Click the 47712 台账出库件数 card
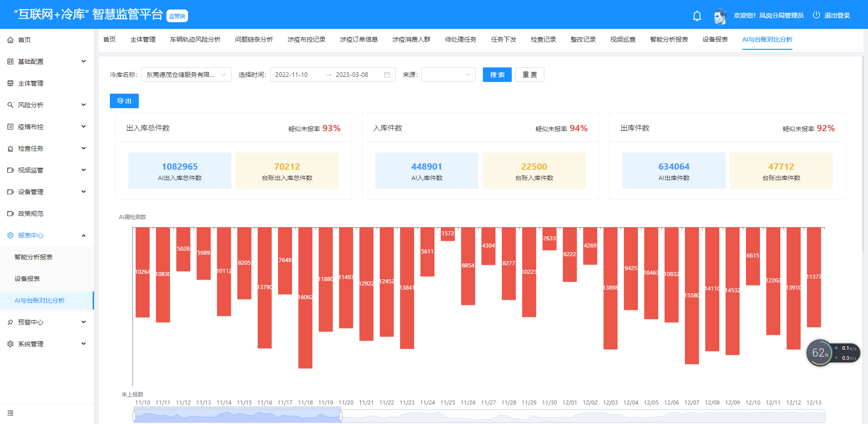The height and width of the screenshot is (424, 868). [x=781, y=171]
